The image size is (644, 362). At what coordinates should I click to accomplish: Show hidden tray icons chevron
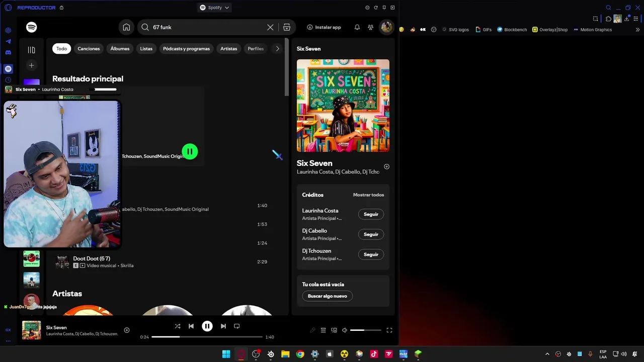pyautogui.click(x=547, y=354)
